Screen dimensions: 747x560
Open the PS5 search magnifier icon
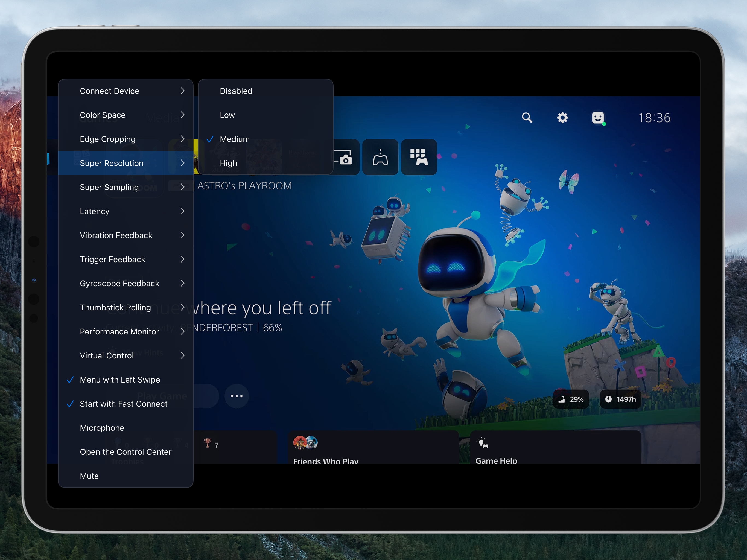(527, 118)
